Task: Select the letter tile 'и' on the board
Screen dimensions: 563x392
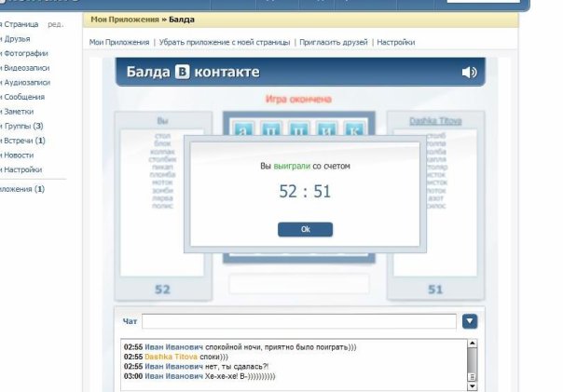Action: coord(327,129)
